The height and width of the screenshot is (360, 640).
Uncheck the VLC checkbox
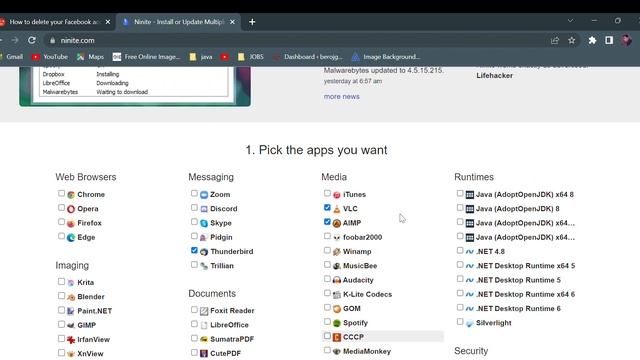pos(327,208)
